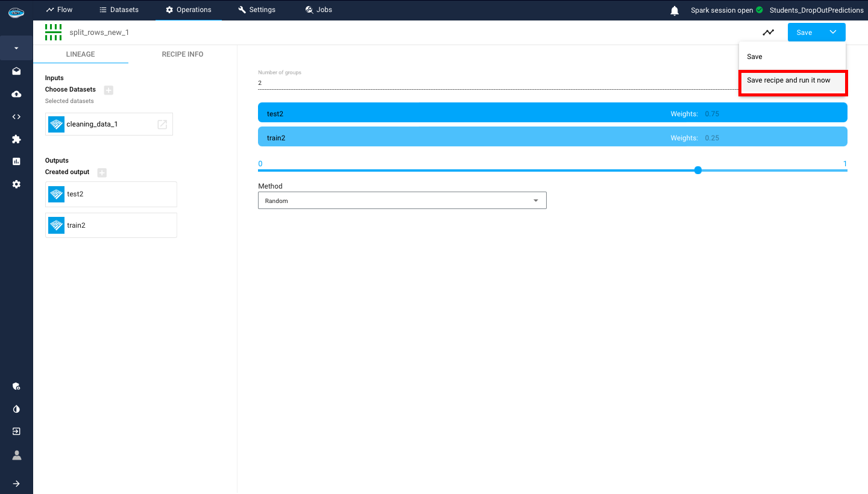Screen dimensions: 868x494
Task: Choose the Save option in dropdown
Action: (755, 57)
